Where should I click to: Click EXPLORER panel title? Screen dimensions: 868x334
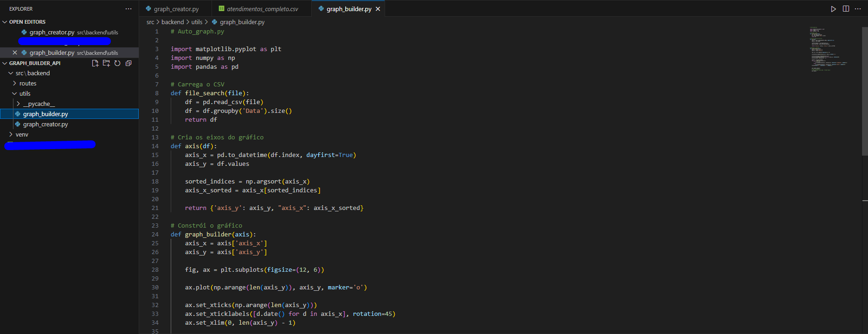(21, 9)
